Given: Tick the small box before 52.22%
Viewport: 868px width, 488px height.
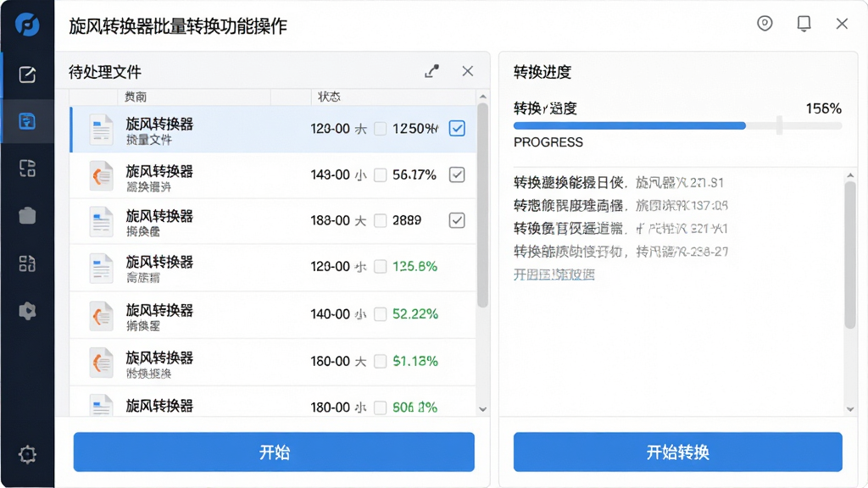Looking at the screenshot, I should (381, 314).
